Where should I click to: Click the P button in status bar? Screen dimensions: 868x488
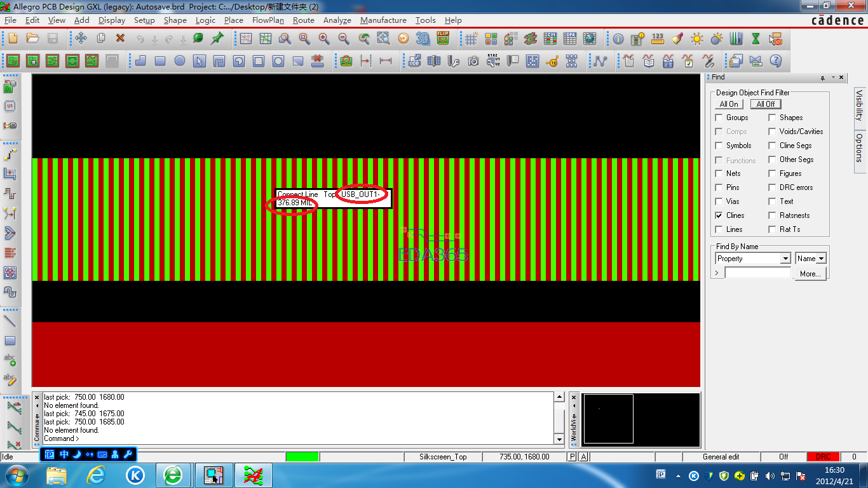(572, 457)
